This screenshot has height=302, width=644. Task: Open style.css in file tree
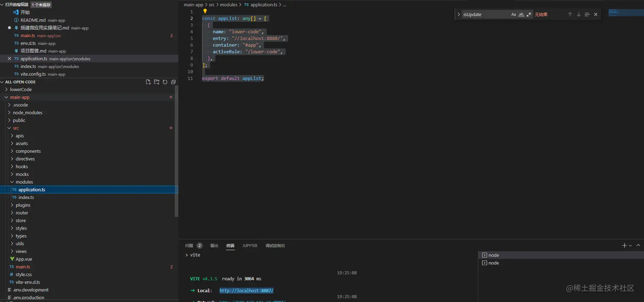pos(89,274)
